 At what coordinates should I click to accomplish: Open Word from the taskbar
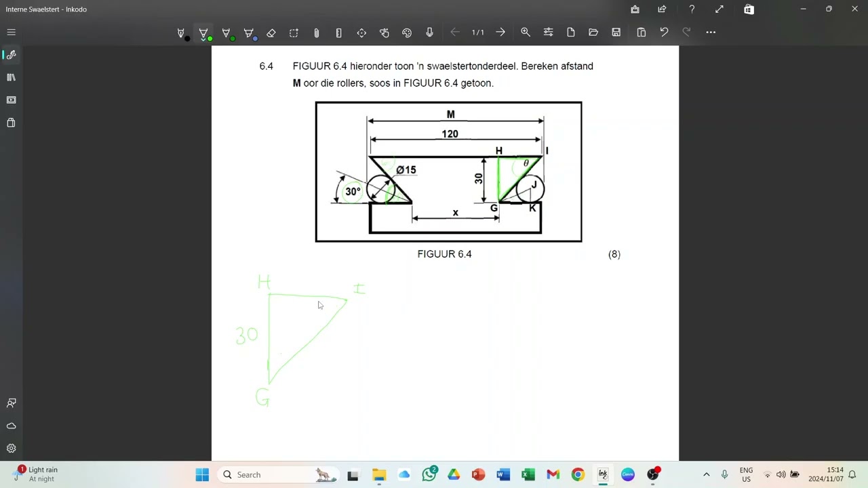pos(503,475)
